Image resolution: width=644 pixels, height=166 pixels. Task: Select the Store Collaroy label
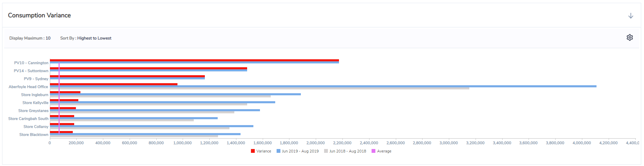(x=36, y=126)
